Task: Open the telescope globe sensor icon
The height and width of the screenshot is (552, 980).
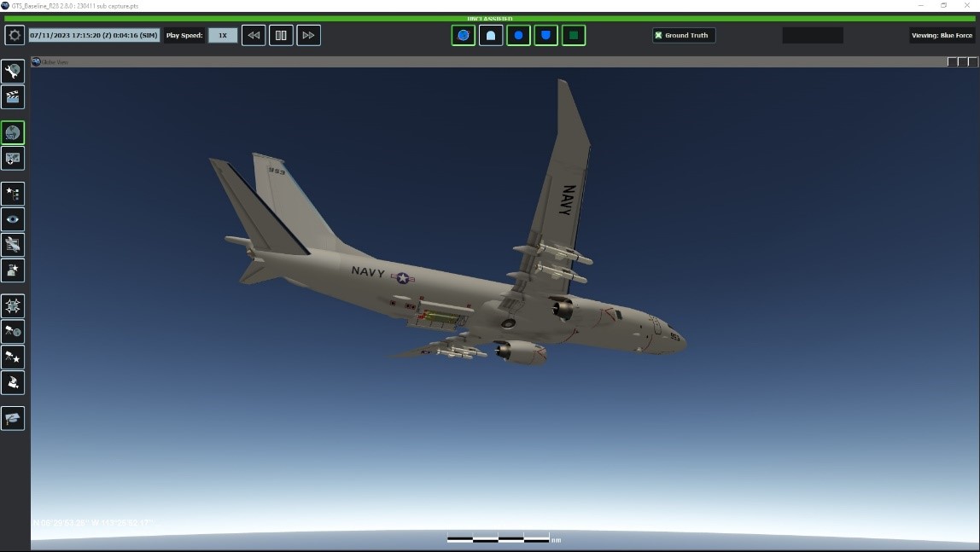Action: coord(13,332)
